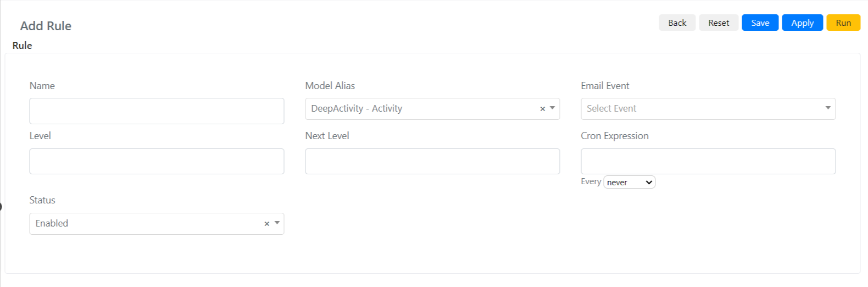Click the Back button

pyautogui.click(x=677, y=23)
